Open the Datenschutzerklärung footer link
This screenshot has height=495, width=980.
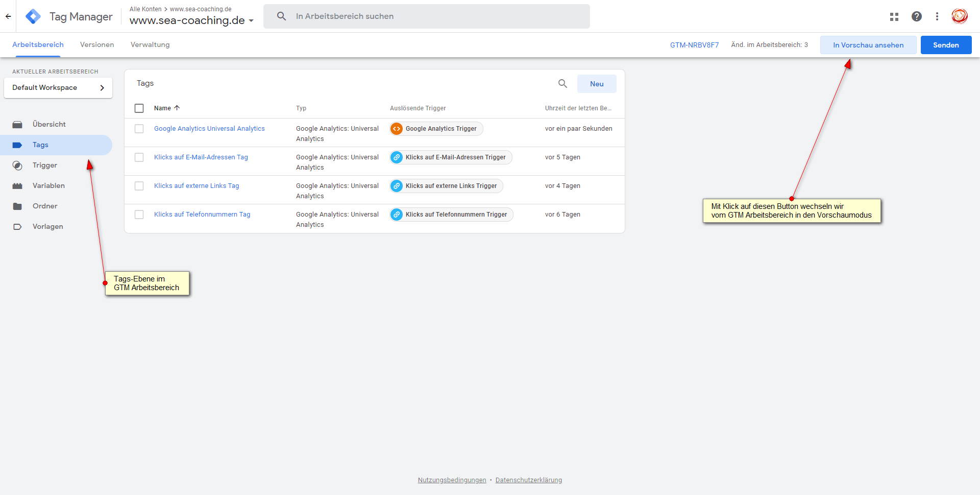[x=528, y=480]
